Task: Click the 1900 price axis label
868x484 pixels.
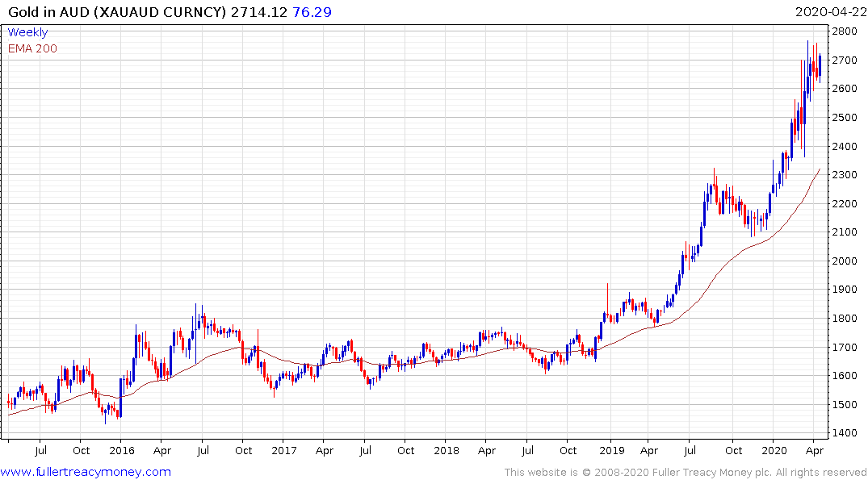Action: [x=845, y=290]
